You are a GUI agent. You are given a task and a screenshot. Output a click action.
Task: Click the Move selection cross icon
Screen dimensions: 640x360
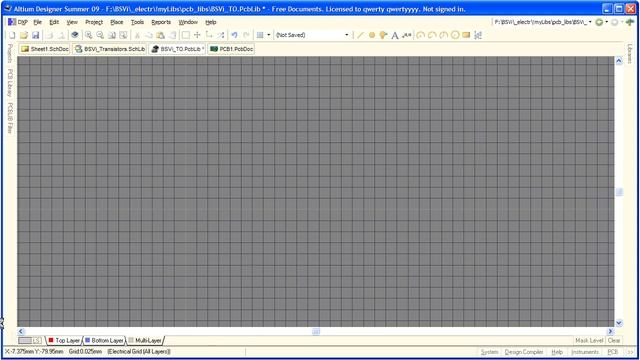[x=197, y=35]
